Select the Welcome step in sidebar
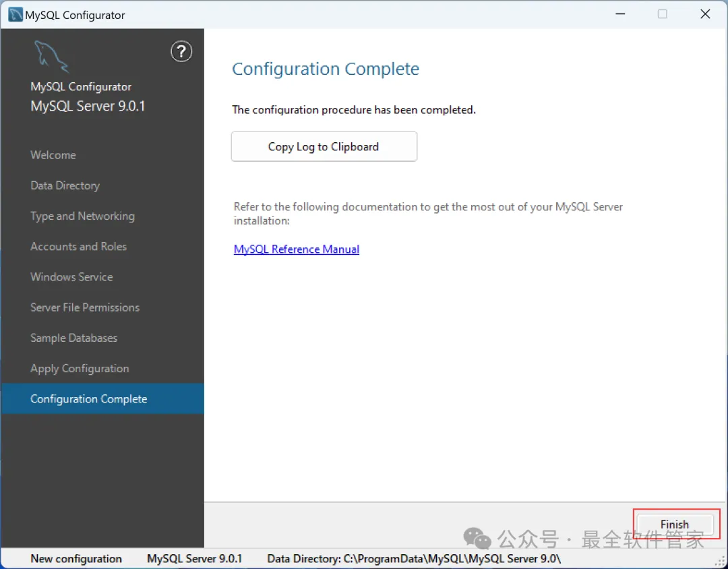728x569 pixels. [53, 154]
